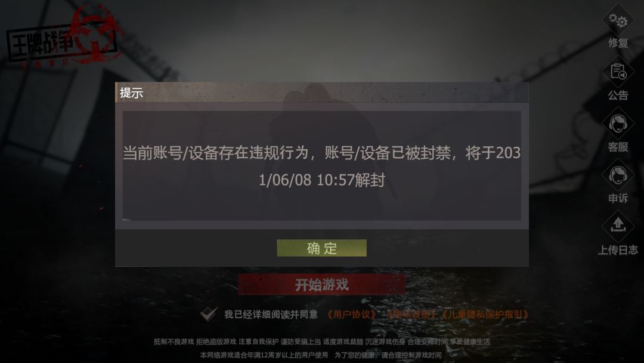Open the 《儿童隐私保护指引》 link
Screen dimensions: 644x363
(485, 315)
